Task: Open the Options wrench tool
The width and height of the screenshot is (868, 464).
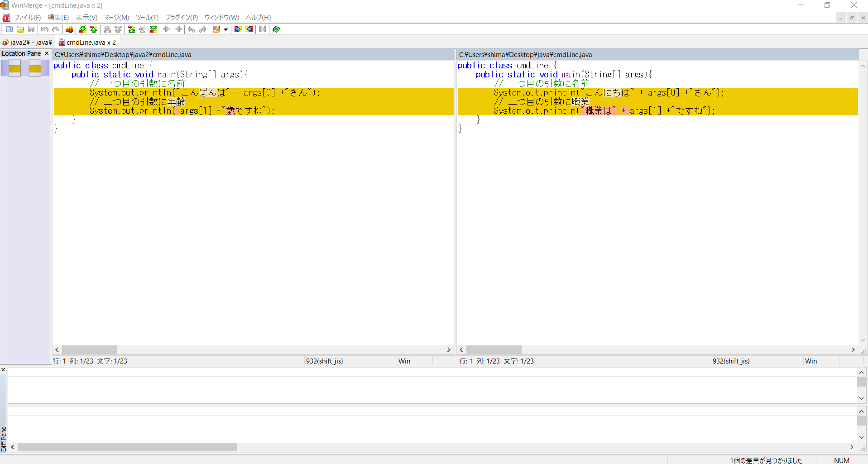Action: [x=216, y=29]
